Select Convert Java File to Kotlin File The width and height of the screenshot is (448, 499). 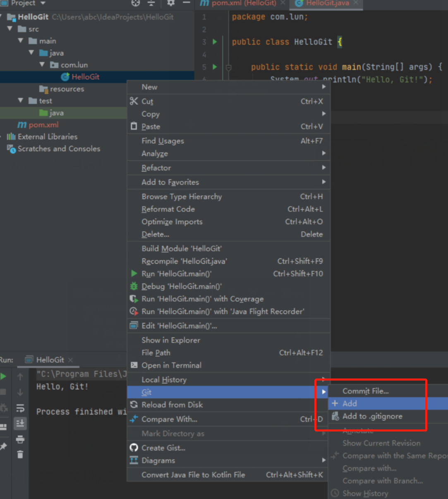(228, 475)
